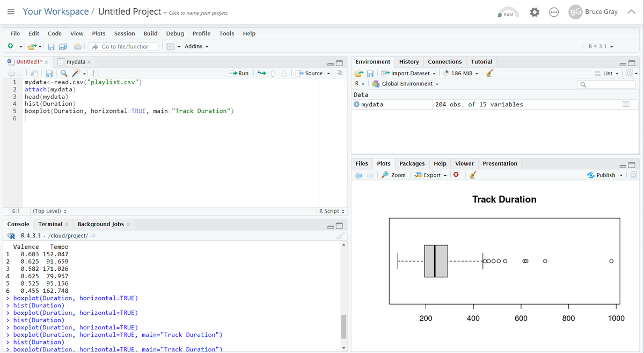Open find and replace magnifier
The image size is (644, 353).
click(x=64, y=73)
